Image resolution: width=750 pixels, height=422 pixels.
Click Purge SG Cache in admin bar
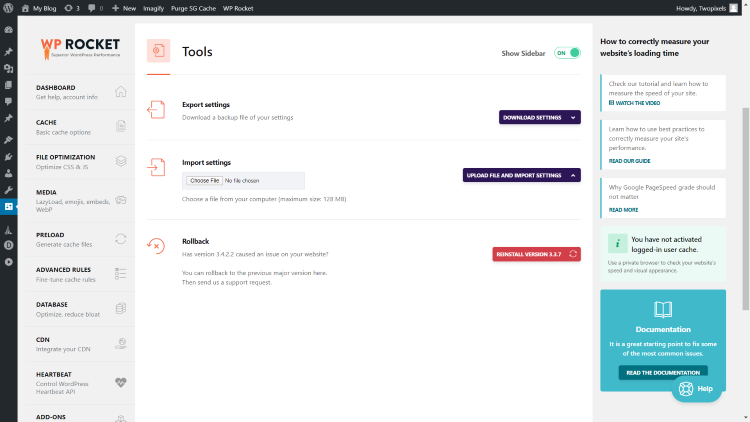(x=193, y=8)
